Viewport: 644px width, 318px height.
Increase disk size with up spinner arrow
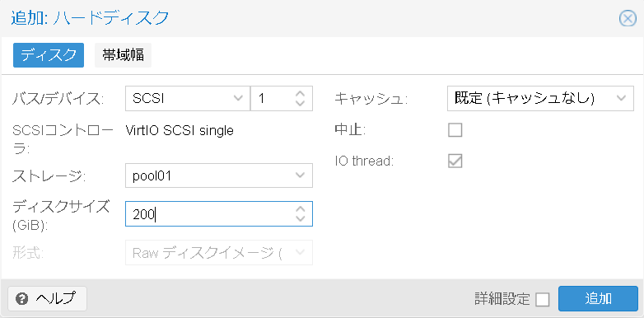[x=301, y=208]
